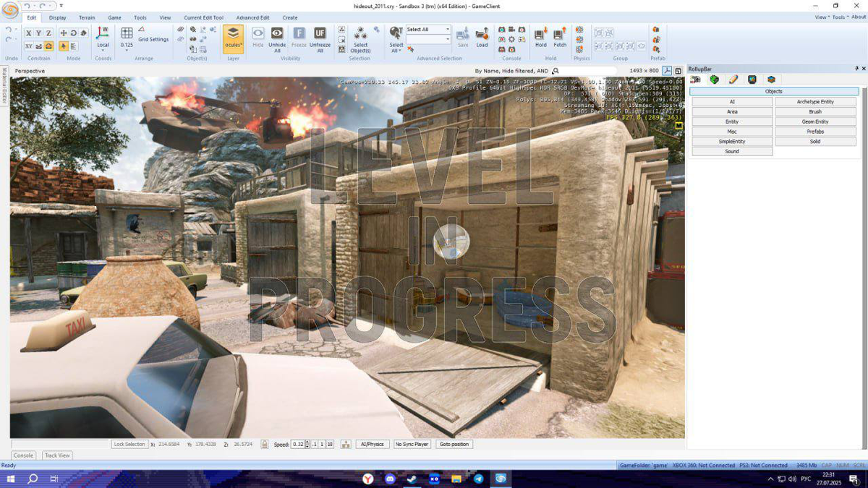Viewport: 868px width, 488px height.
Task: Switch to the Terrain ribbon tab
Action: click(87, 17)
